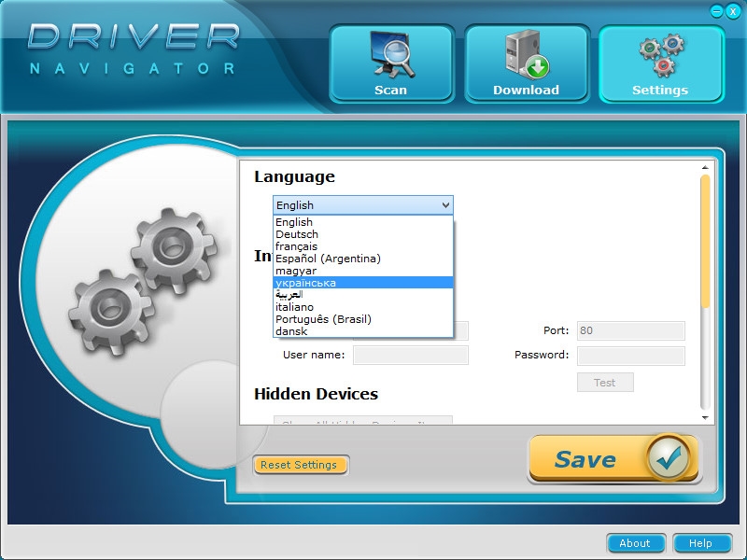
Task: Select English in the language list
Action: coord(363,222)
